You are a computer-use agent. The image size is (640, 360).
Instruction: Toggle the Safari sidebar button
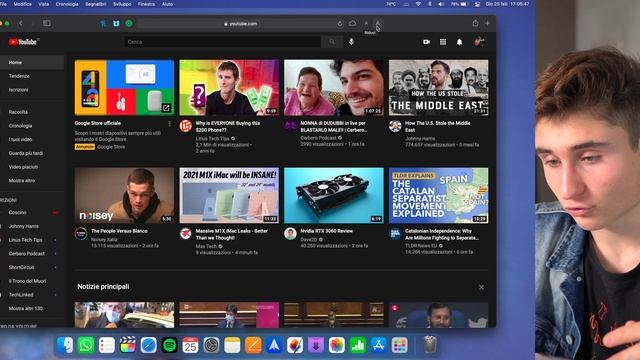47,23
